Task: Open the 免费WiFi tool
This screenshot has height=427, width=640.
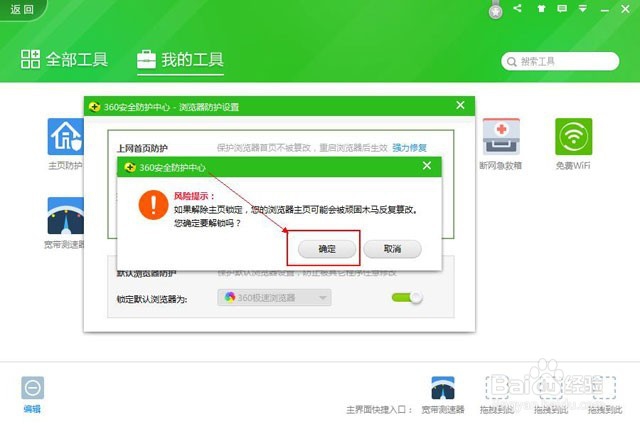Action: point(573,137)
